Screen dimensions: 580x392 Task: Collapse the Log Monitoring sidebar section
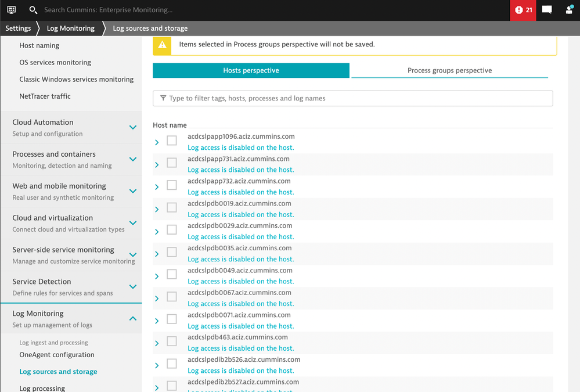click(132, 318)
